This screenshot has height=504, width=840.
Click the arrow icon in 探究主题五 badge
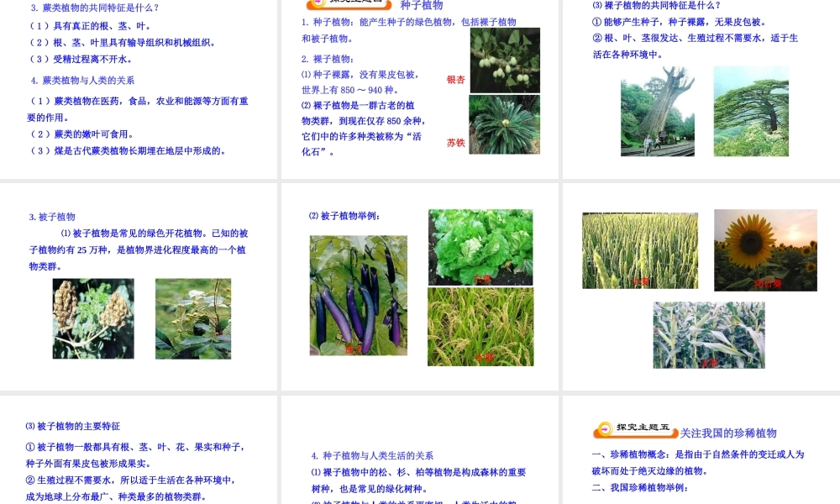pyautogui.click(x=604, y=428)
